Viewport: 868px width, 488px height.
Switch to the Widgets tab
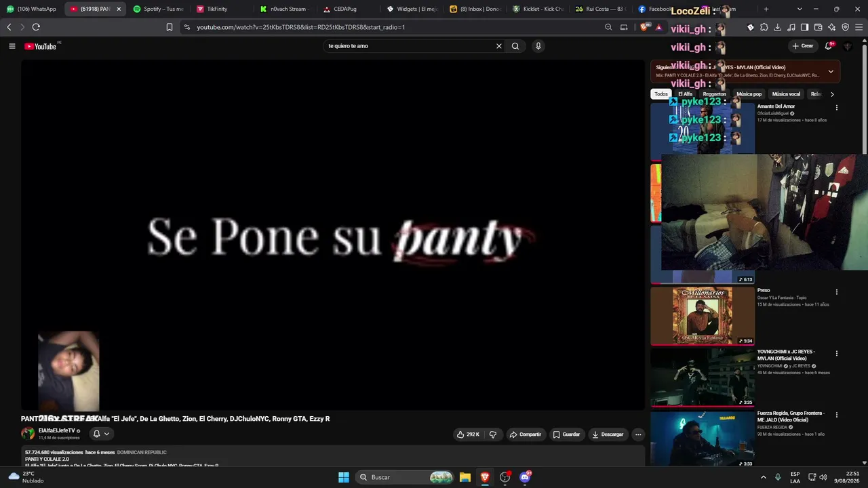(411, 9)
